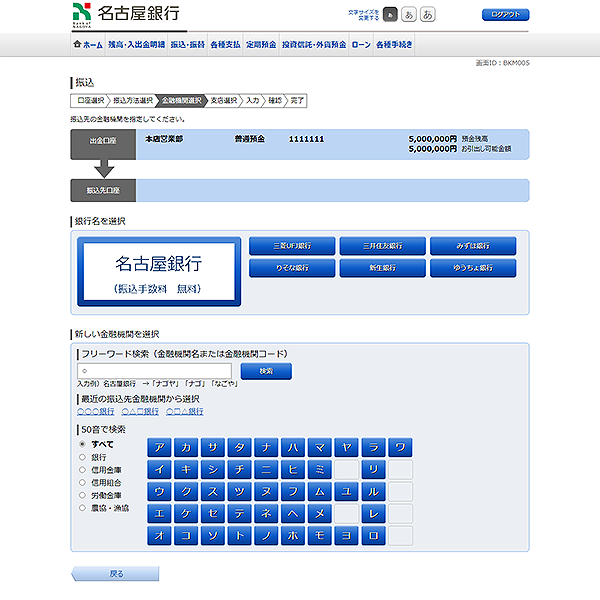Click the 検索 search button
This screenshot has height=600, width=600.
pyautogui.click(x=266, y=371)
